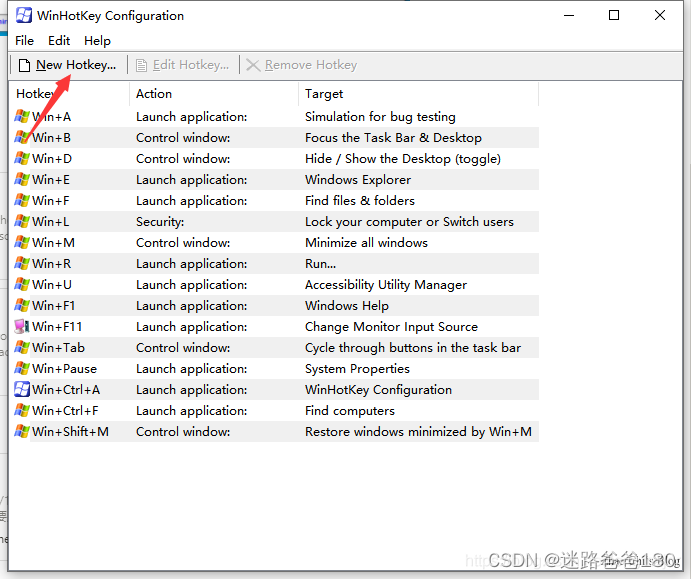Close the WinHotKey Configuration window
This screenshot has width=691, height=579.
[x=660, y=15]
